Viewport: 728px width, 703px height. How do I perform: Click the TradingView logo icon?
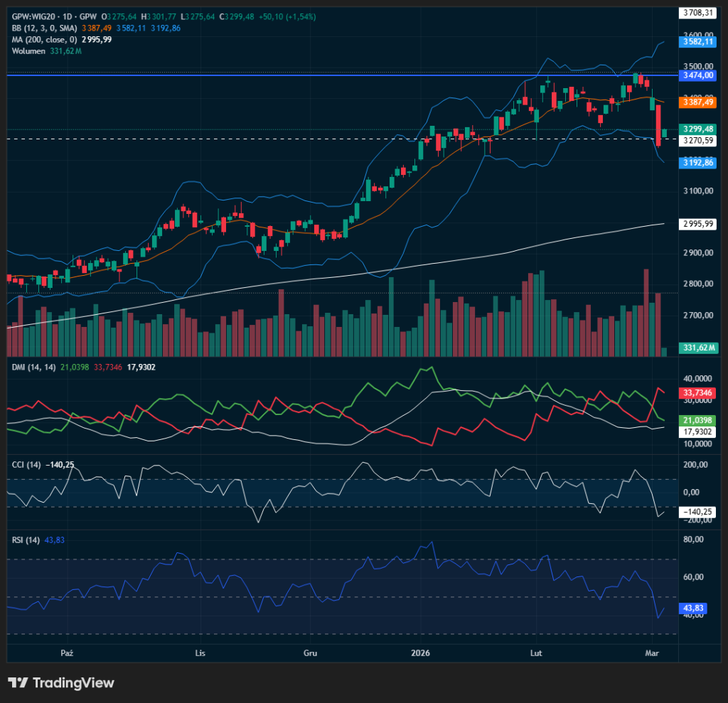pyautogui.click(x=18, y=682)
